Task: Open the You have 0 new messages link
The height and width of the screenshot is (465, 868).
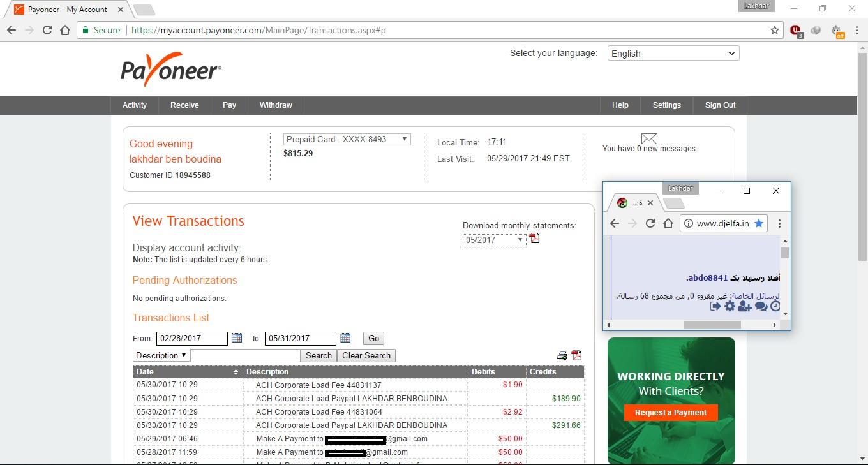Action: (x=649, y=149)
